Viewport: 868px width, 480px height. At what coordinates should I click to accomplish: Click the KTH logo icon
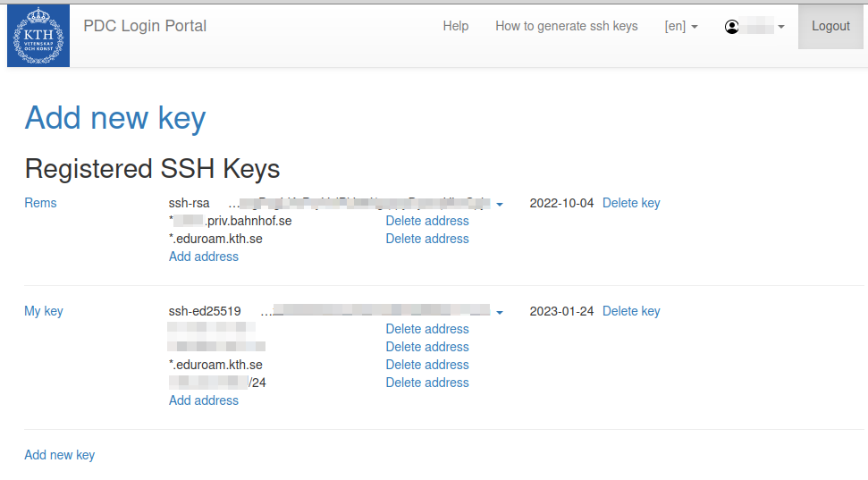point(38,36)
